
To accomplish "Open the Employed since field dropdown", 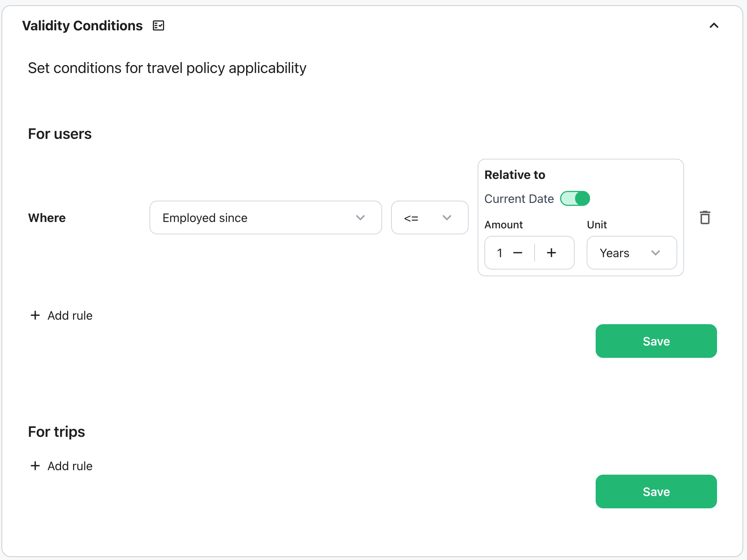I will [265, 217].
